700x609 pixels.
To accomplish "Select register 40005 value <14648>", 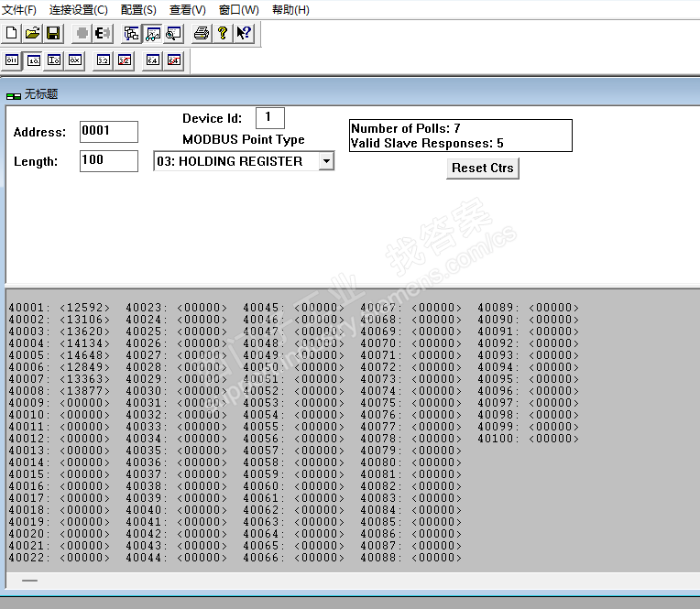I will [85, 355].
